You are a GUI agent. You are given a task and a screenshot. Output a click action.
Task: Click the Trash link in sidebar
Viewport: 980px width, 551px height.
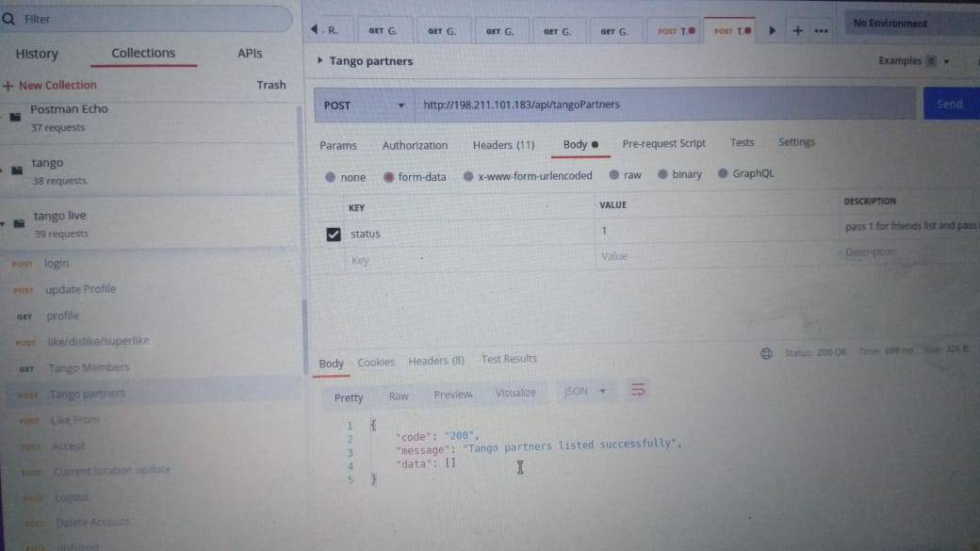pos(270,85)
